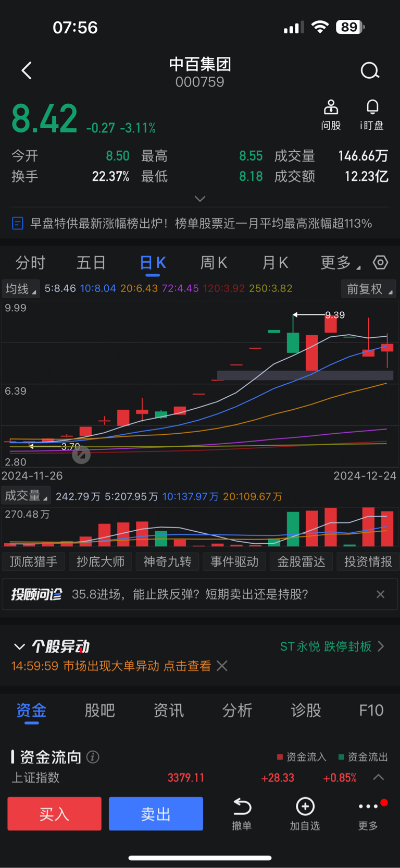The height and width of the screenshot is (868, 400).
Task: Tap the 成交额 12.23亿 value
Action: (367, 176)
